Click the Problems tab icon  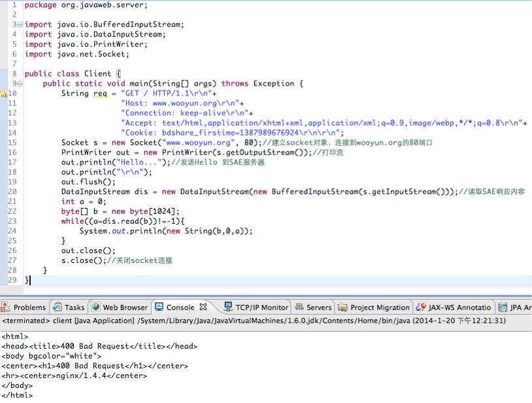pos(6,307)
